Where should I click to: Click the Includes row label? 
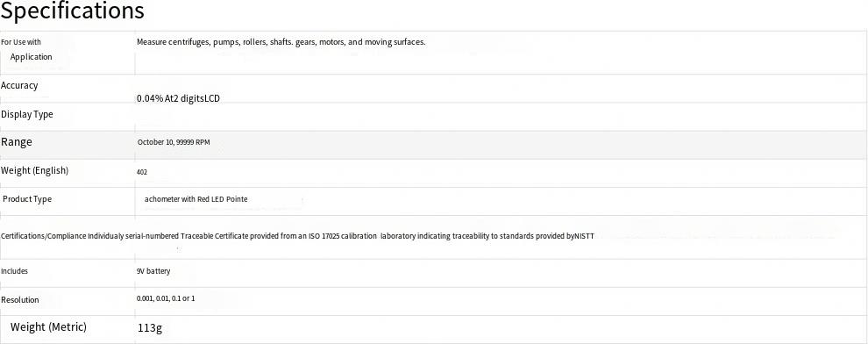14,271
